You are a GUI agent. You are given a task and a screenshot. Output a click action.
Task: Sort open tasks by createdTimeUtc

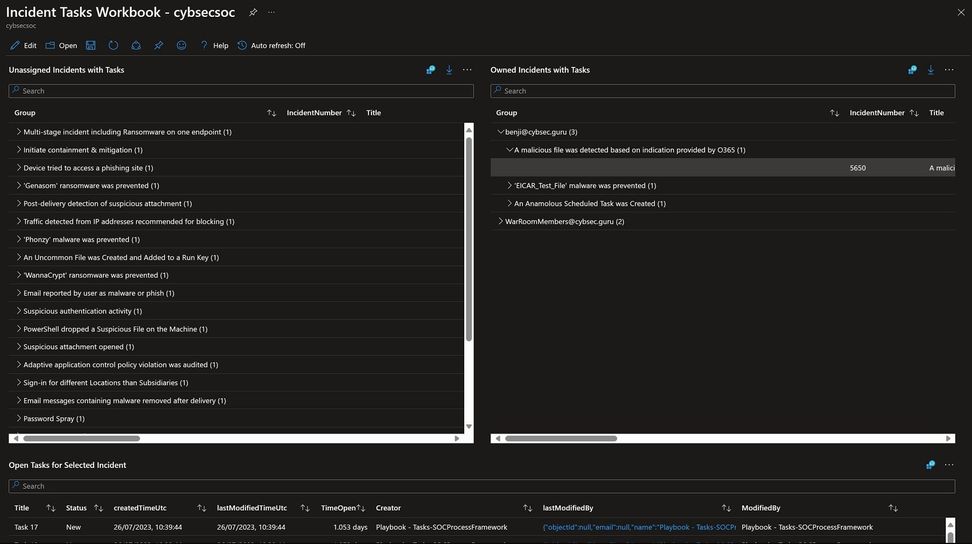pyautogui.click(x=201, y=508)
